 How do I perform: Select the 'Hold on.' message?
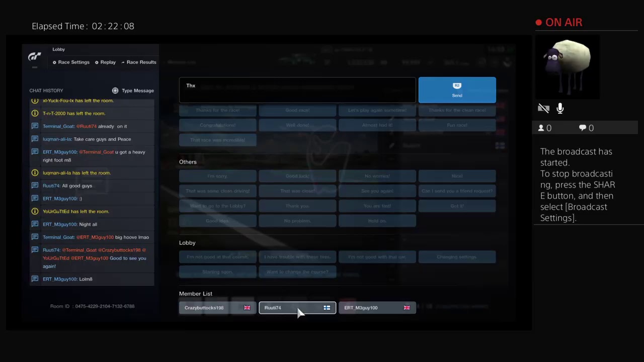coord(377,221)
